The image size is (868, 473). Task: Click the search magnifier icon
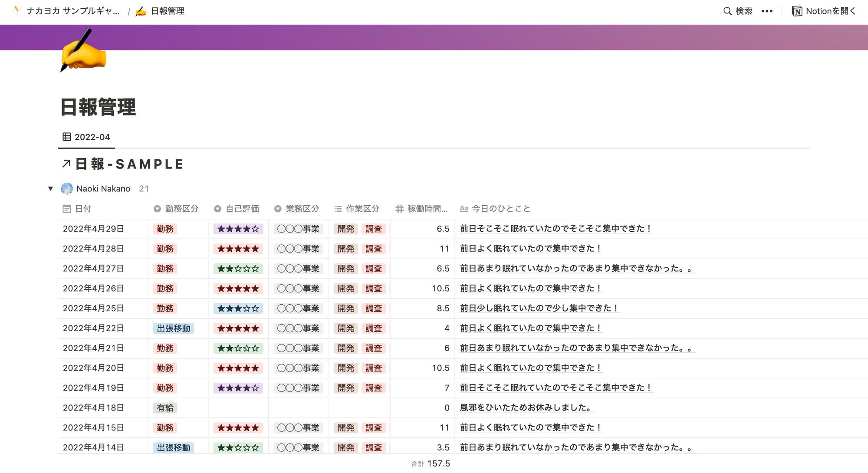(727, 11)
